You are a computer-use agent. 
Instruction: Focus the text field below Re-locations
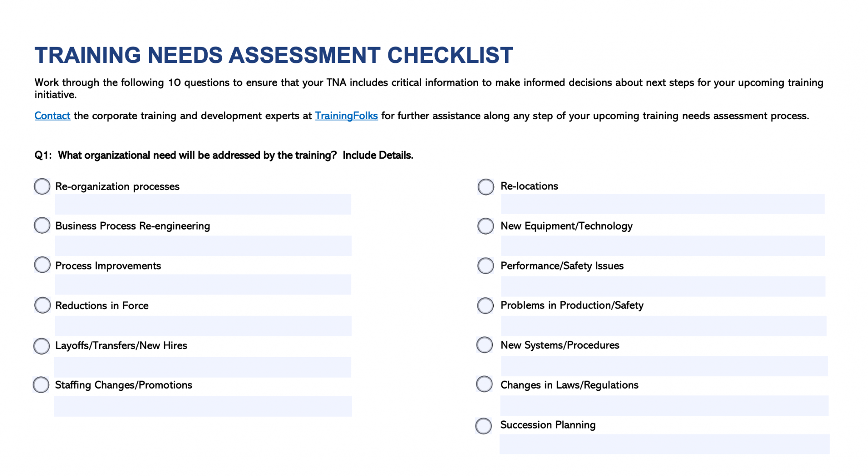click(662, 204)
